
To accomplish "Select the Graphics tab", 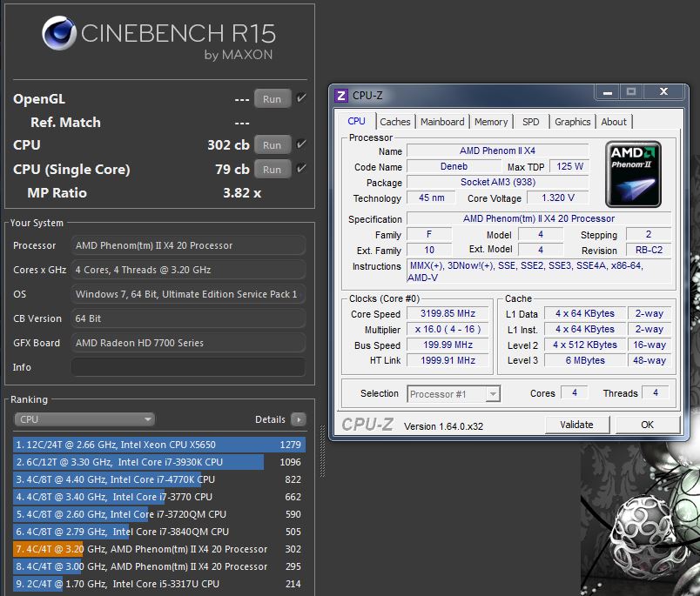I will pos(572,122).
